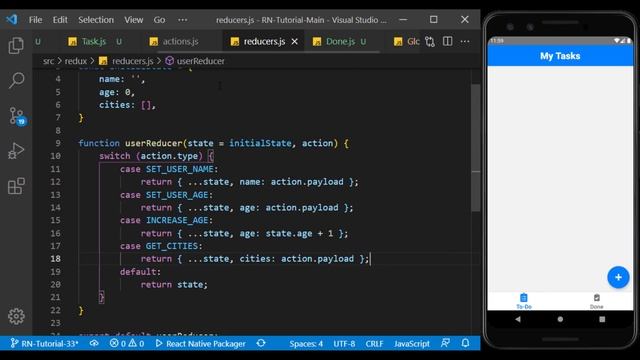
Task: Click the editor vertical scrollbar thumb
Action: coord(476,148)
